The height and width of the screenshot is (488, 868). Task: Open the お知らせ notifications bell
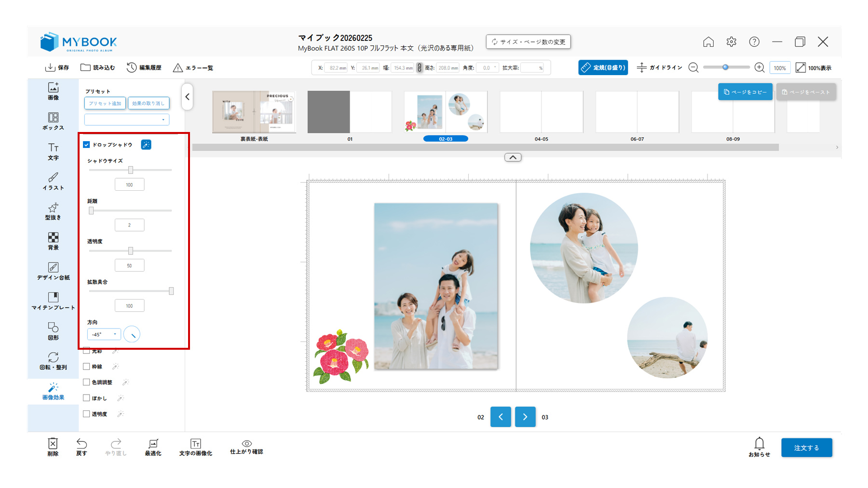click(x=759, y=447)
